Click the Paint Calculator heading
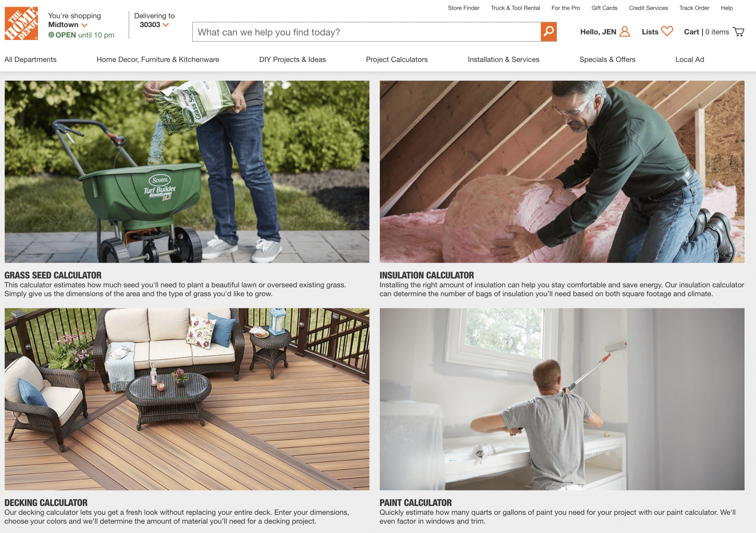Screen dimensions: 756x533 (416, 503)
